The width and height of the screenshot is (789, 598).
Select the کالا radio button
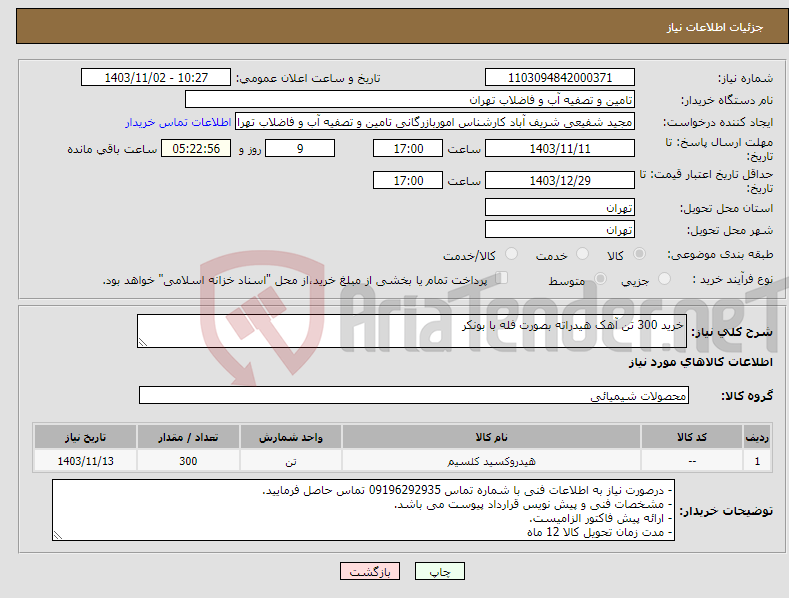pyautogui.click(x=639, y=254)
